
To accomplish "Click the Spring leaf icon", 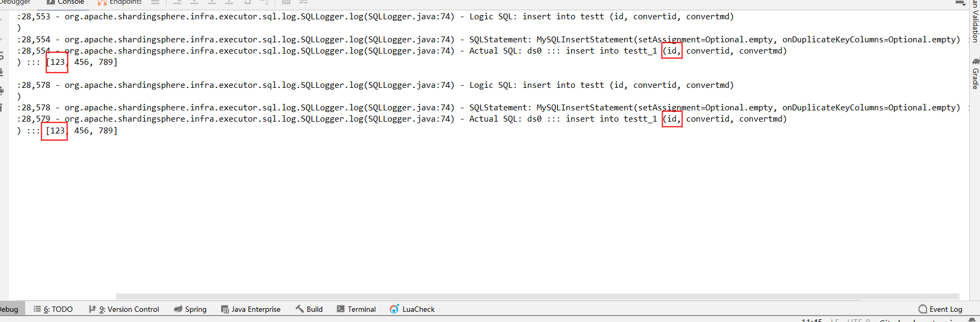I will pyautogui.click(x=178, y=309).
